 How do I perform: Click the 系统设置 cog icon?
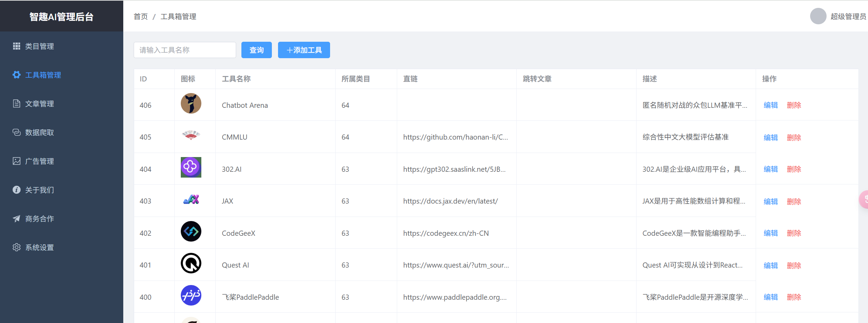point(16,247)
